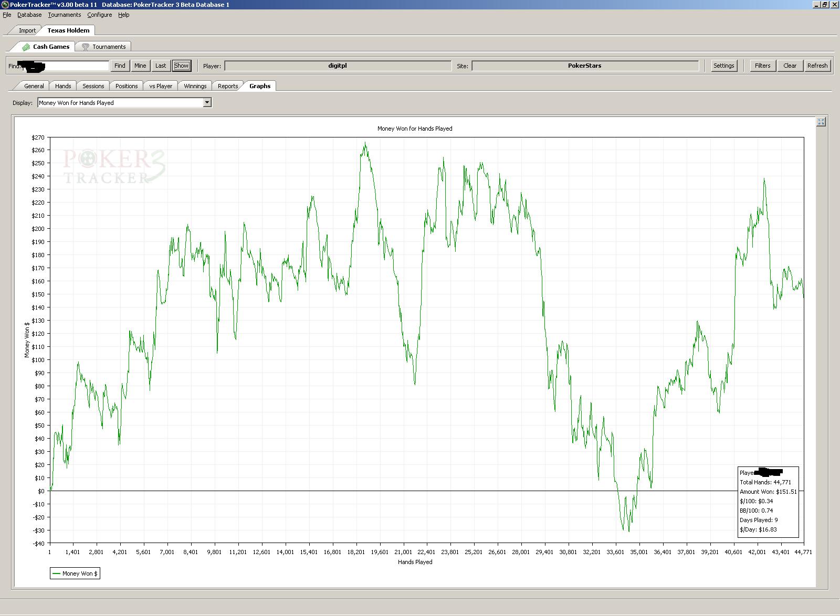
Task: Open the Configure menu
Action: coord(100,15)
